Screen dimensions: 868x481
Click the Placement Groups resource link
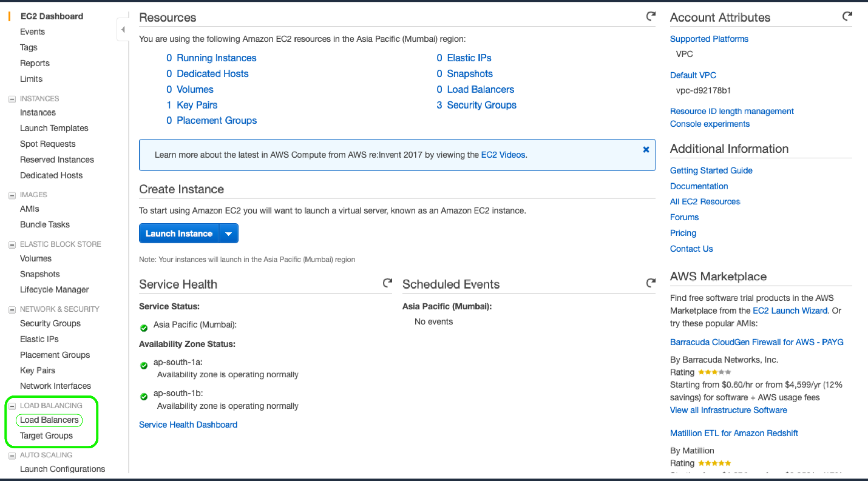point(217,120)
